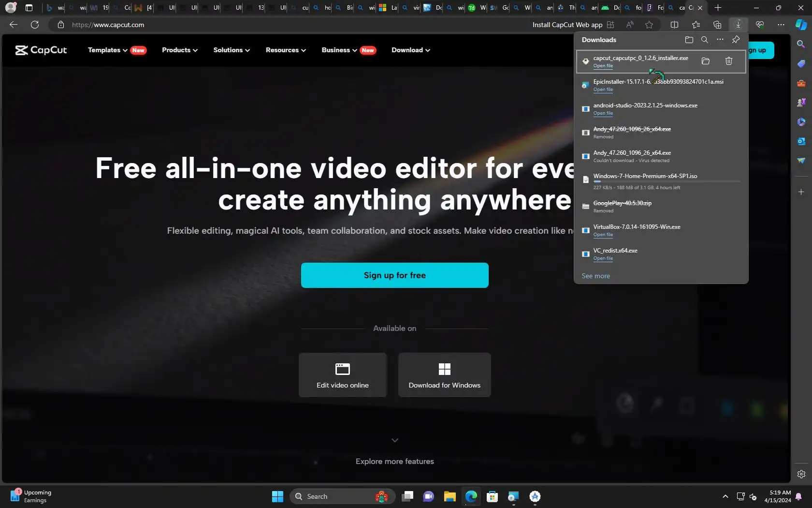Open the downloads folder from panel header

click(x=689, y=40)
